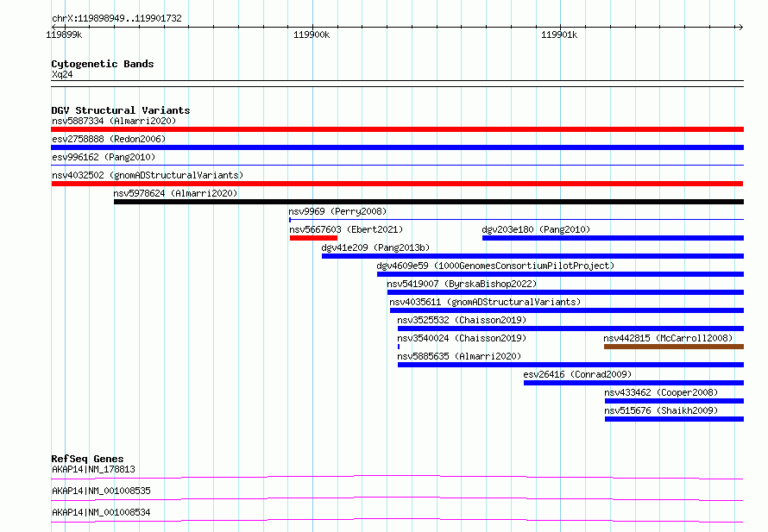Select the blue nsv433462 variant bar

pyautogui.click(x=674, y=401)
